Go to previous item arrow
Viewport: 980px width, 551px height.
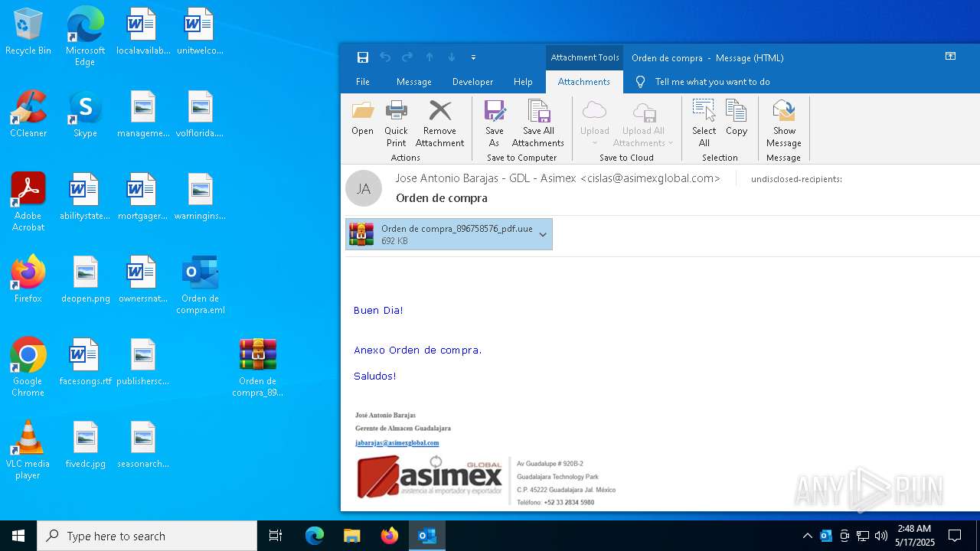(x=430, y=57)
